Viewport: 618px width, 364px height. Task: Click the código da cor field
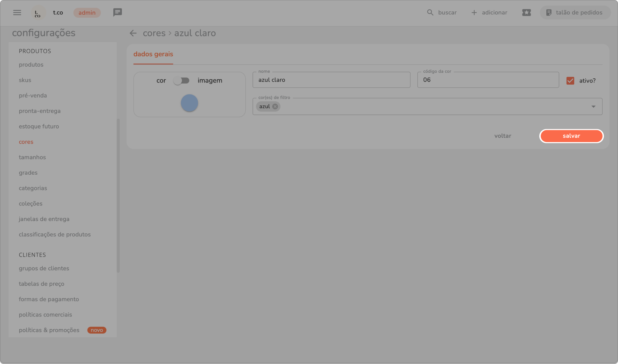coord(488,80)
